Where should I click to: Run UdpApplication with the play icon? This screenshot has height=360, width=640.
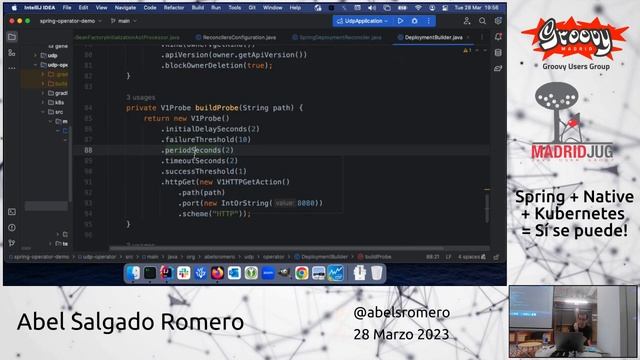(400, 21)
